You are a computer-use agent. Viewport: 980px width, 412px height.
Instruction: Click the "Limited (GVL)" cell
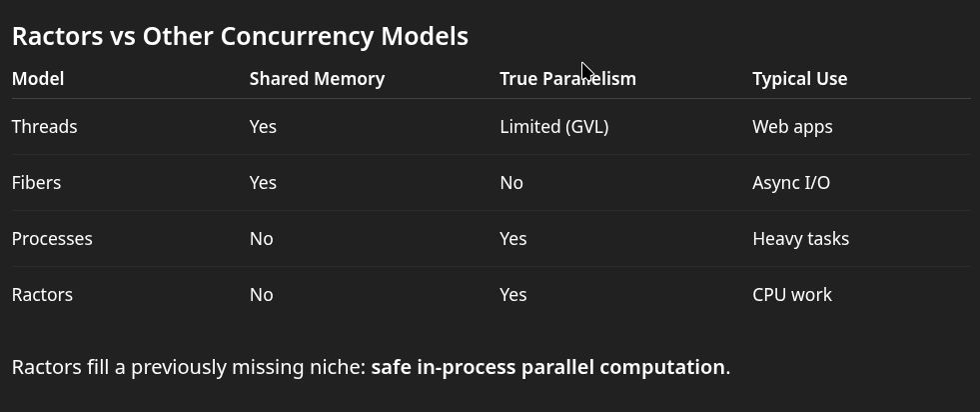(x=553, y=127)
